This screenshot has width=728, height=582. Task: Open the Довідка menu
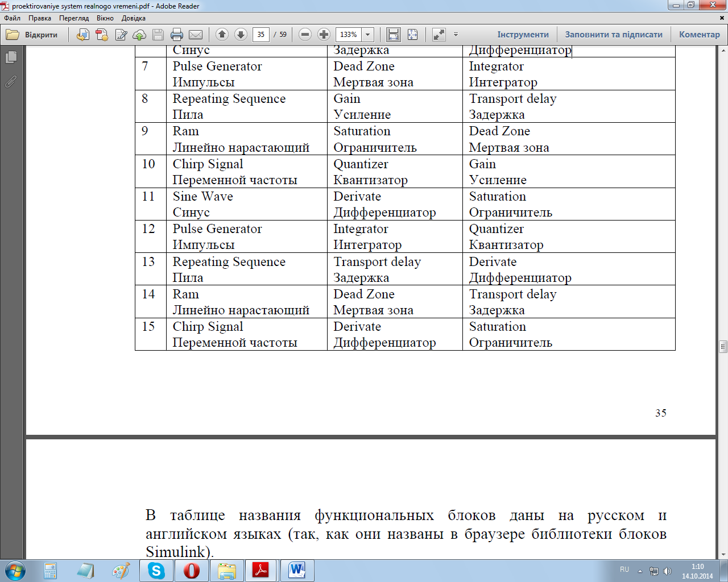[x=133, y=18]
